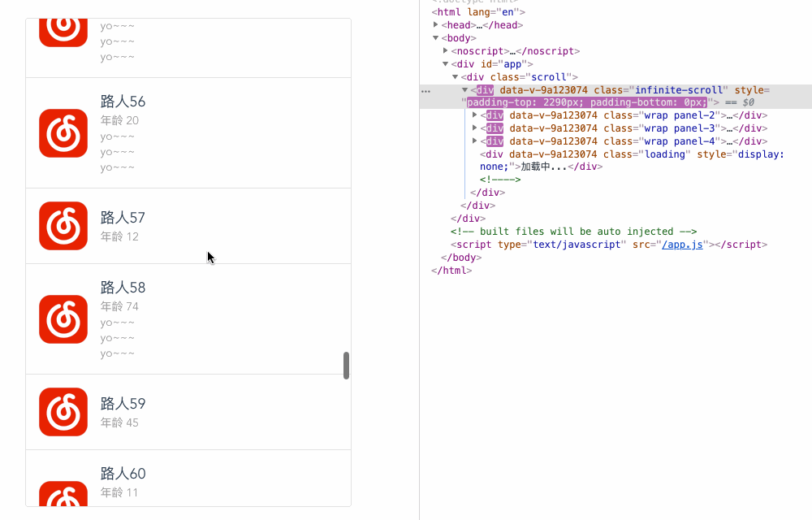Click the name 路人58
This screenshot has height=520, width=812.
123,288
